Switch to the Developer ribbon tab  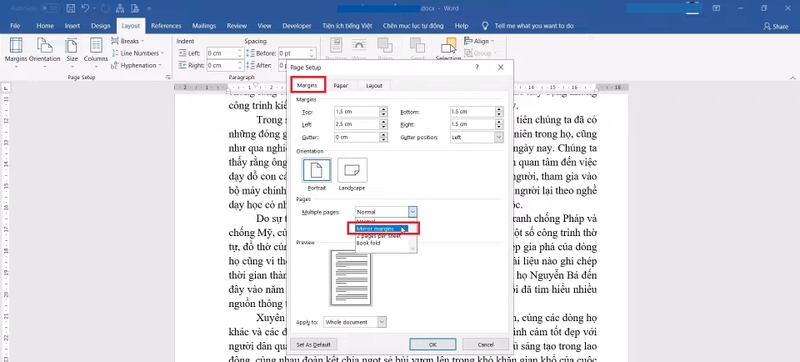pyautogui.click(x=297, y=25)
